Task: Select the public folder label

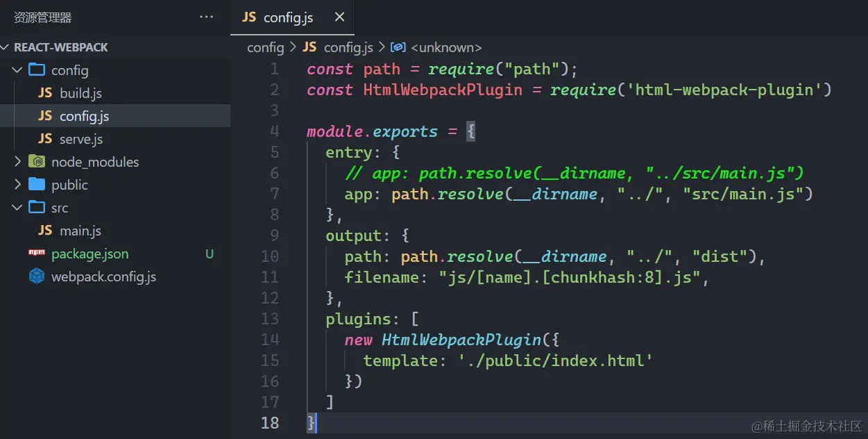Action: coord(69,185)
